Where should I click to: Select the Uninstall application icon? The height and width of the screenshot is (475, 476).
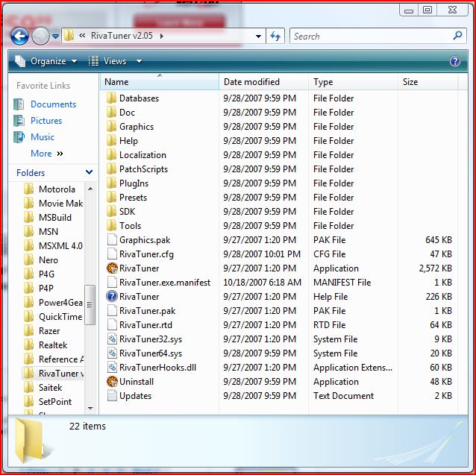point(112,381)
